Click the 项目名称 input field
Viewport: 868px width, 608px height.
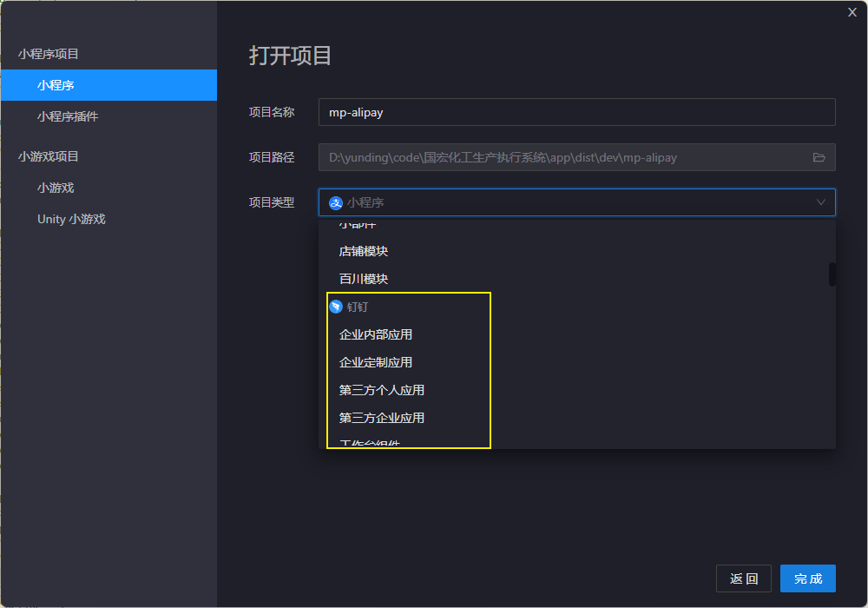click(x=577, y=112)
